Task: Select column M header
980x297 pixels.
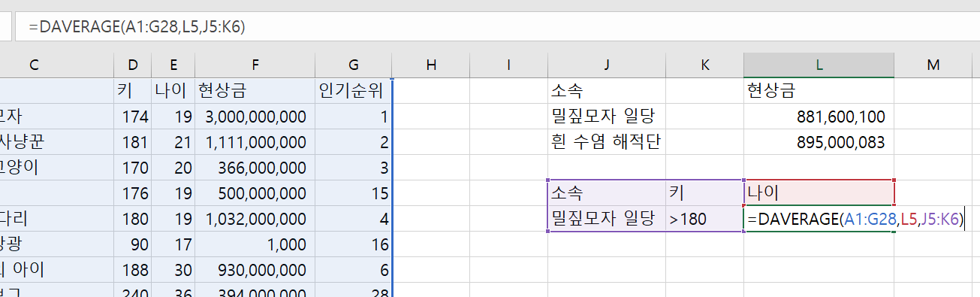Action: [x=933, y=65]
